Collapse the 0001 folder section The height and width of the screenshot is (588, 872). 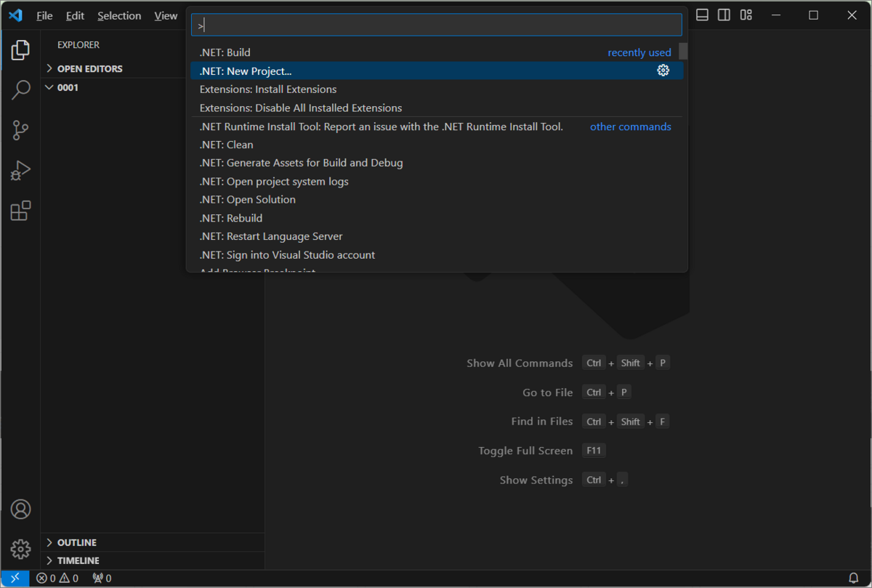[x=153, y=87]
